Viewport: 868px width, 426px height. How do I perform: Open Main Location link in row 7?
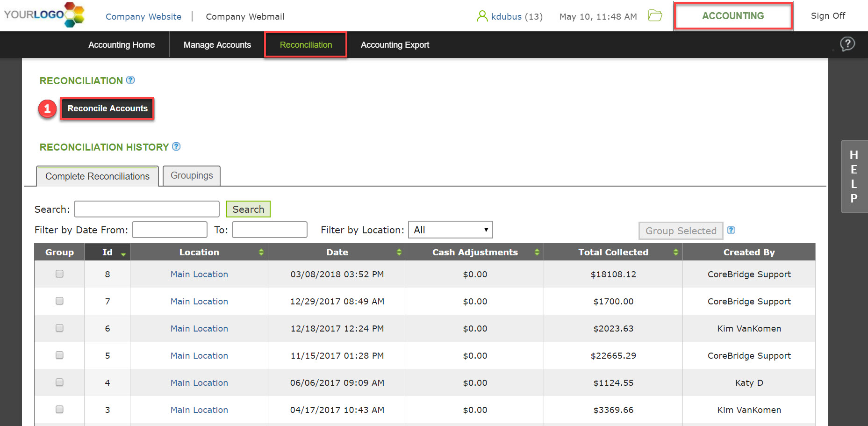199,302
